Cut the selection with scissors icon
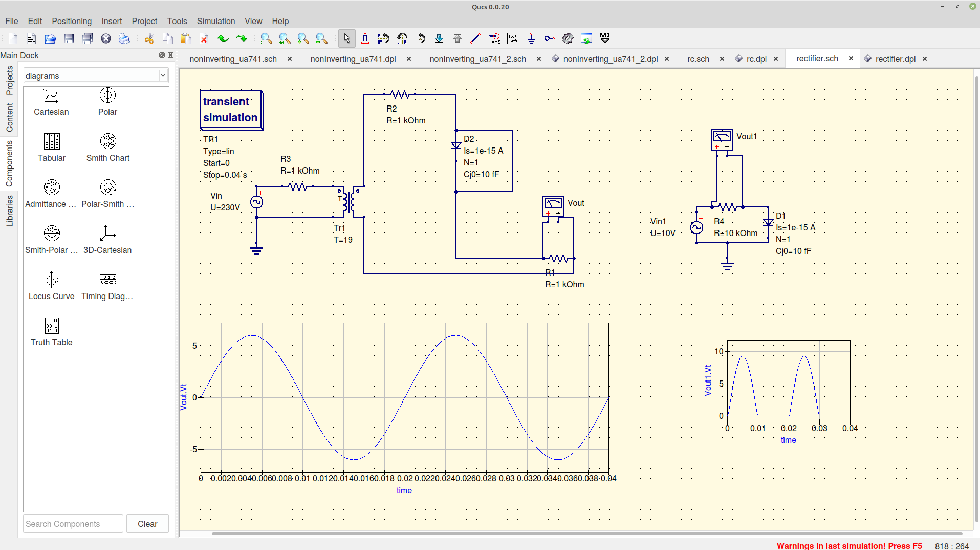This screenshot has width=980, height=550. [x=149, y=38]
